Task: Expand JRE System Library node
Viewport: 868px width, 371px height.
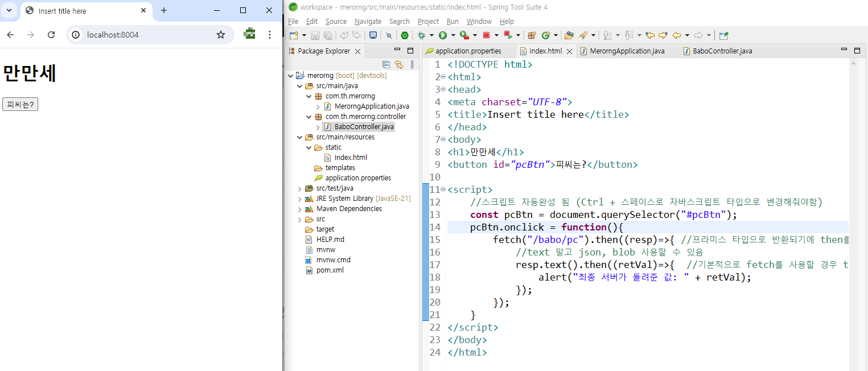Action: pos(300,199)
